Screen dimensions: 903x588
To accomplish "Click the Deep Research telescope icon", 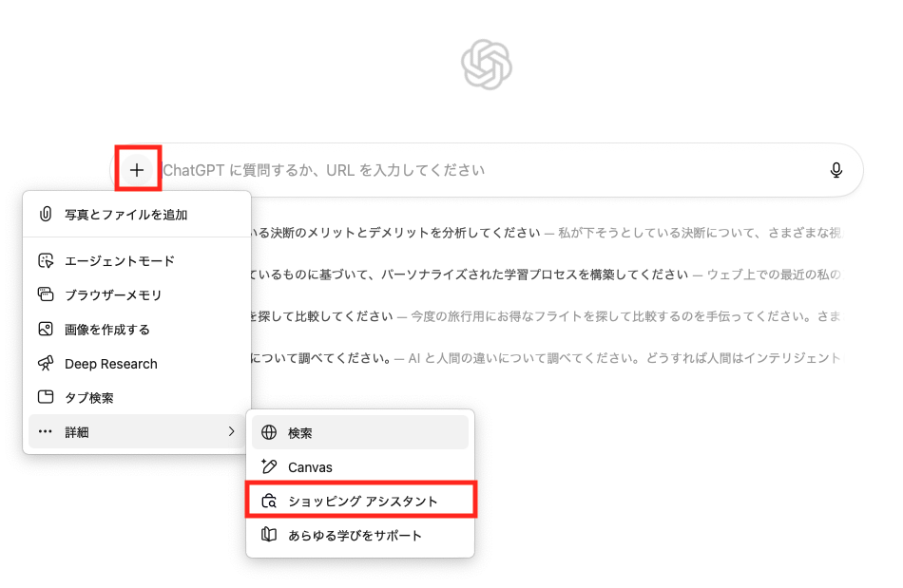I will point(45,364).
